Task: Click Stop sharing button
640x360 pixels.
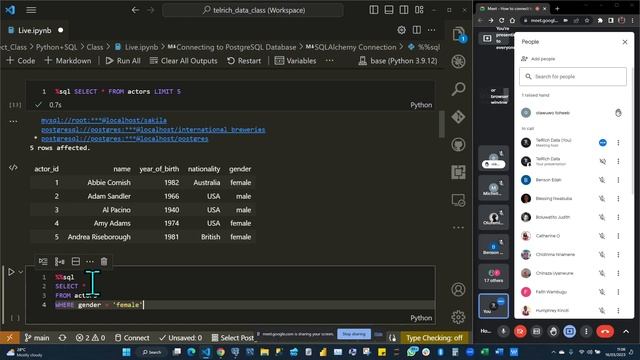Action: [354, 334]
